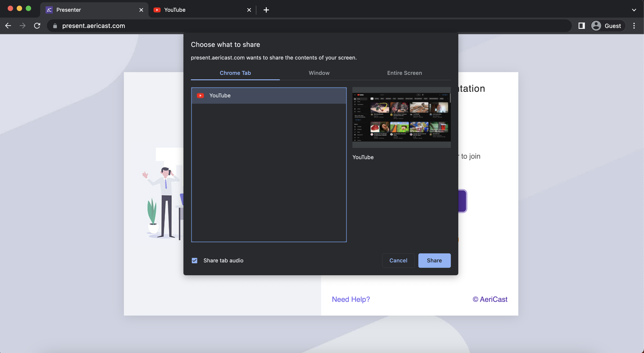Image resolution: width=644 pixels, height=353 pixels.
Task: Click the lock icon in address bar
Action: (55, 26)
